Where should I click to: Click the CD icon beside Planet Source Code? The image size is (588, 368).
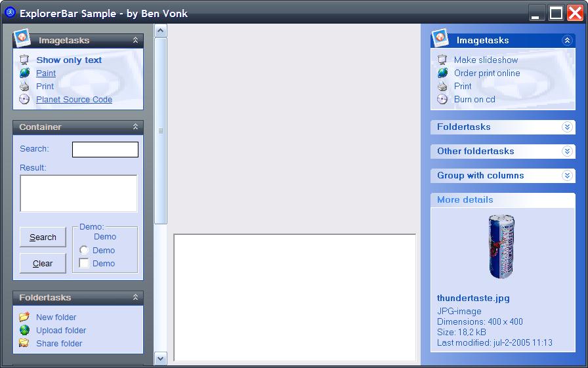coord(24,100)
